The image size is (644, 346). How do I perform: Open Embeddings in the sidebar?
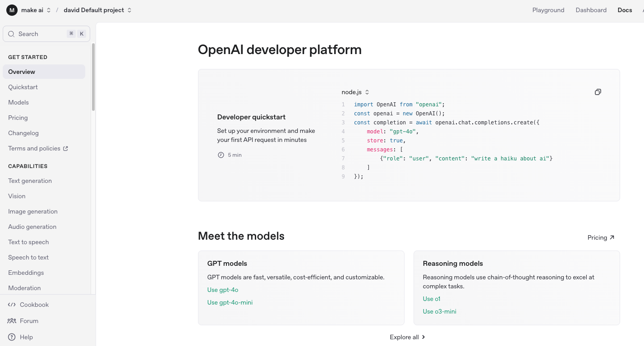click(x=26, y=273)
